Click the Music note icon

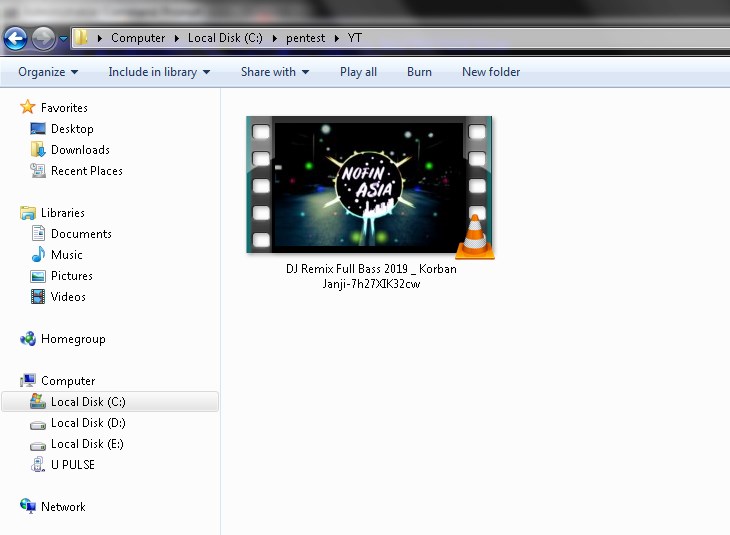pyautogui.click(x=38, y=254)
